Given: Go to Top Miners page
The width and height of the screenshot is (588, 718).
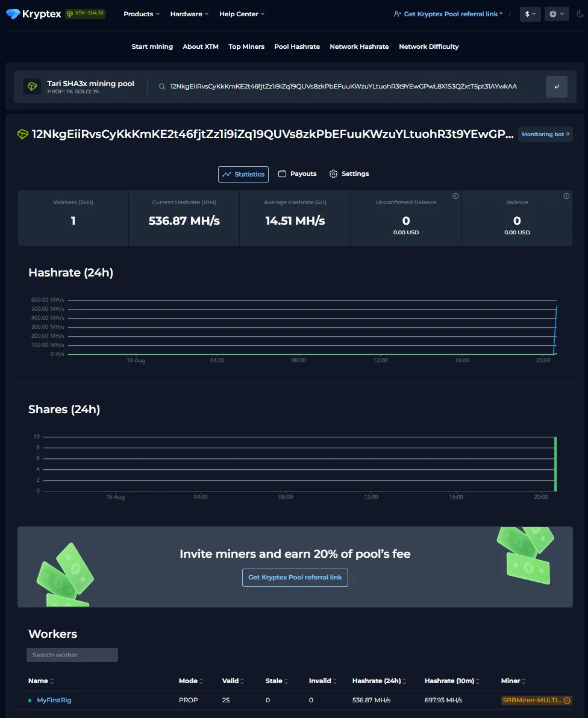Looking at the screenshot, I should click(x=246, y=46).
